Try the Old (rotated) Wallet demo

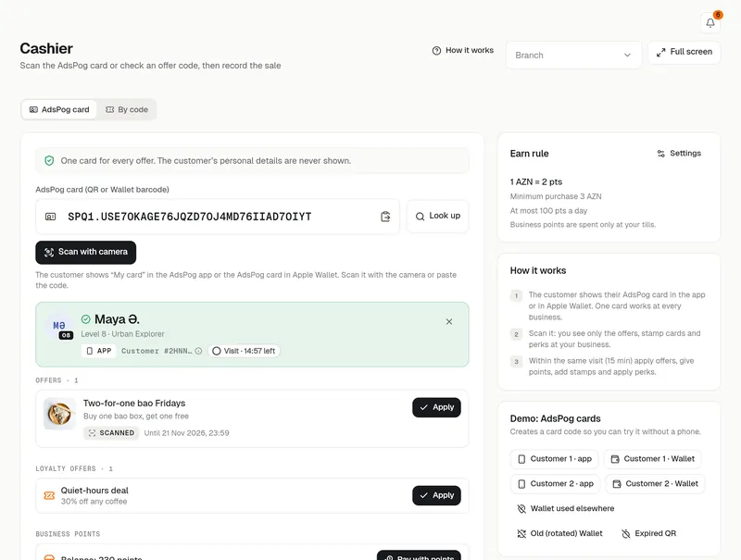pyautogui.click(x=560, y=533)
